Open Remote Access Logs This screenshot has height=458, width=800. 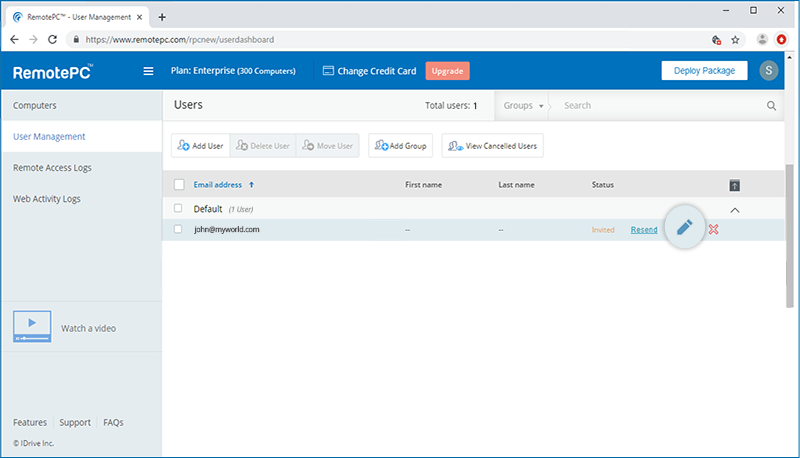point(52,168)
